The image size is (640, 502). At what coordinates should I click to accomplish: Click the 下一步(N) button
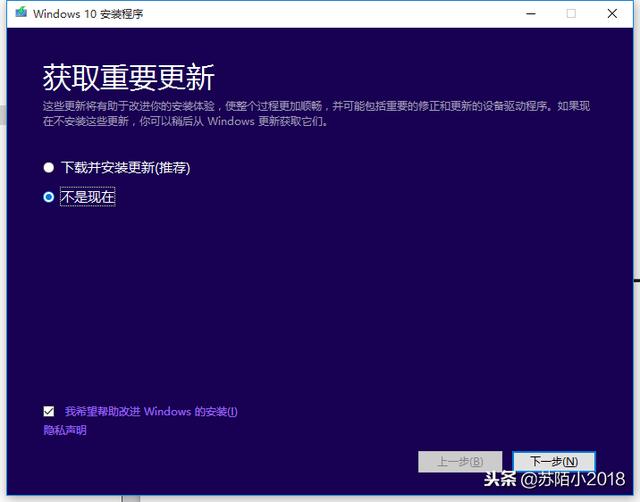coord(554,462)
